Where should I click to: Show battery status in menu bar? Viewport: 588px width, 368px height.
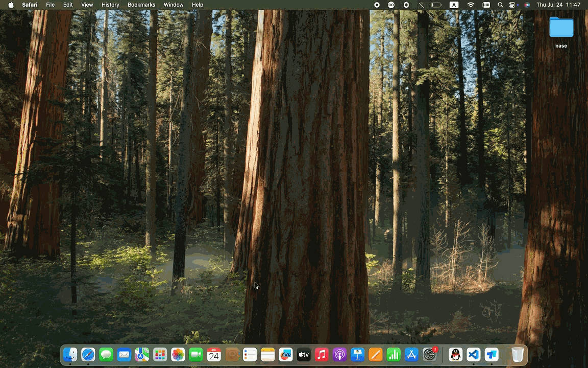click(x=436, y=5)
